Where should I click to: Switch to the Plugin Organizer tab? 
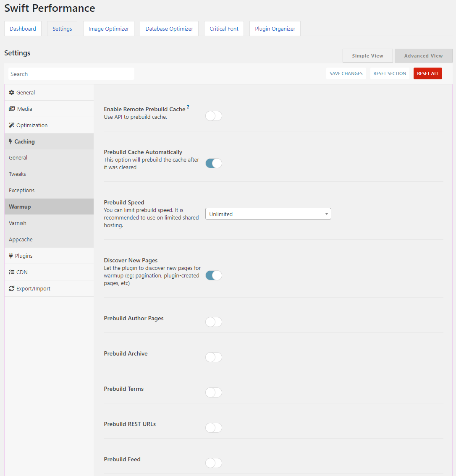tap(275, 29)
